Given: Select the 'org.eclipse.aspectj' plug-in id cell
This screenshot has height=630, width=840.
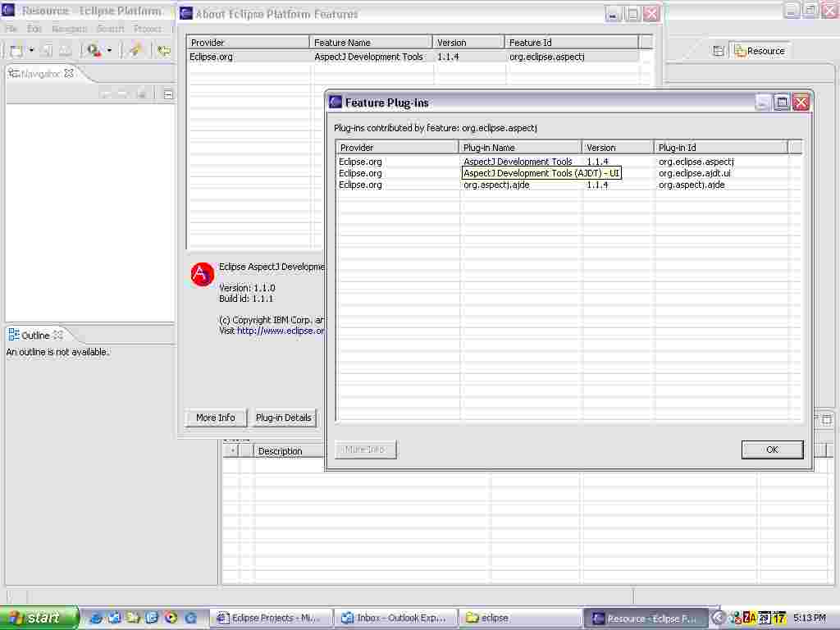Looking at the screenshot, I should click(x=696, y=162).
